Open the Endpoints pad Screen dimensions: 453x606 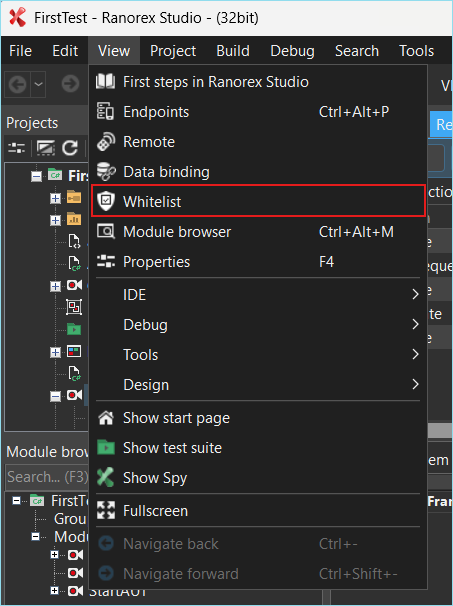coord(258,112)
